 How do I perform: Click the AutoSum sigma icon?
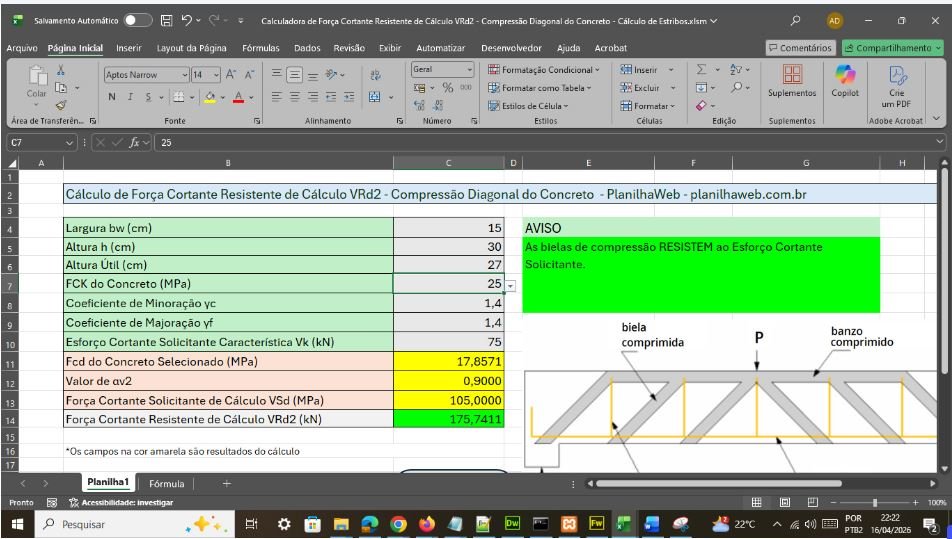click(x=701, y=68)
